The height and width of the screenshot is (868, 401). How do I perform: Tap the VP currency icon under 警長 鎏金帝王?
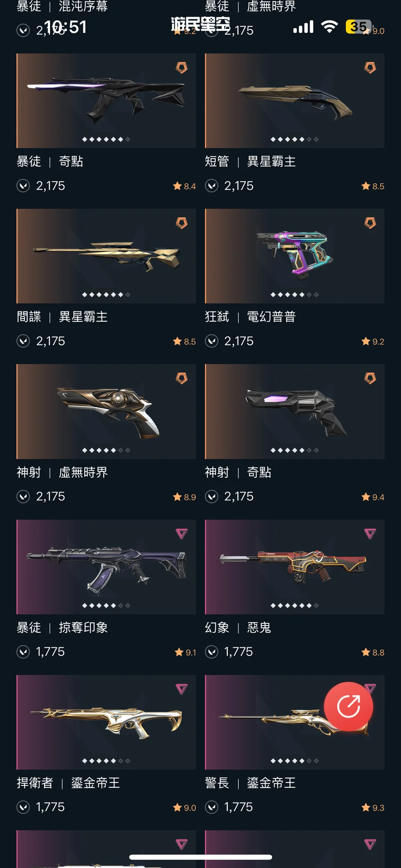click(x=212, y=807)
